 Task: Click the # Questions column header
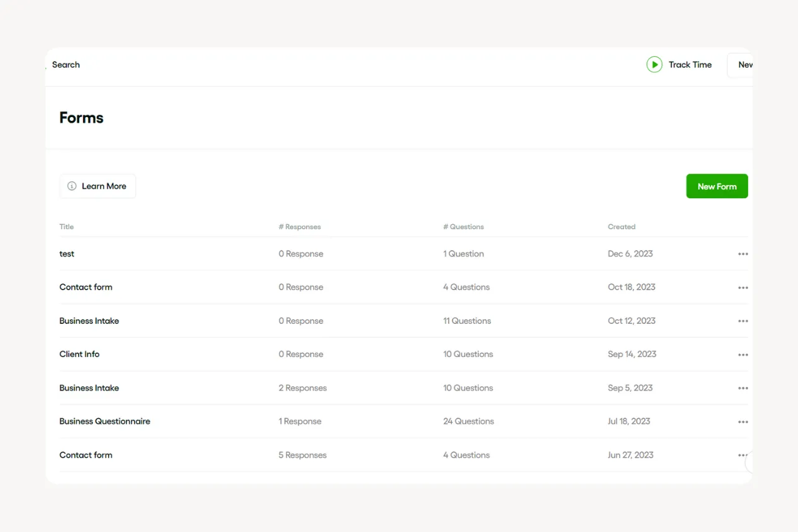click(463, 227)
